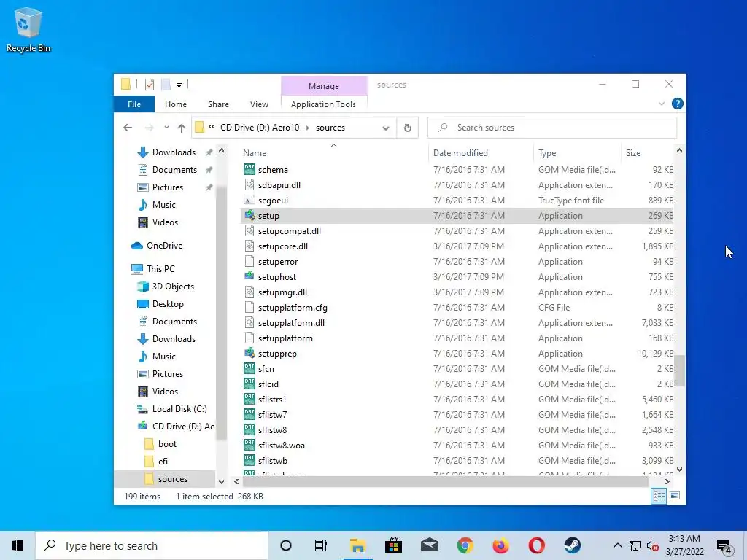Launch Opera from the taskbar
The image size is (747, 560).
[x=536, y=545]
